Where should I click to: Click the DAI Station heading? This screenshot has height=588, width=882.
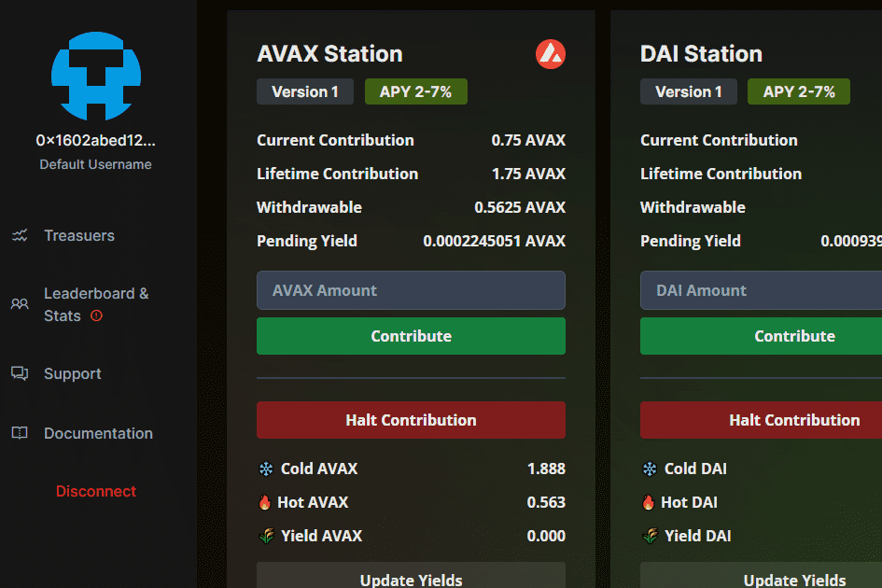[x=702, y=54]
